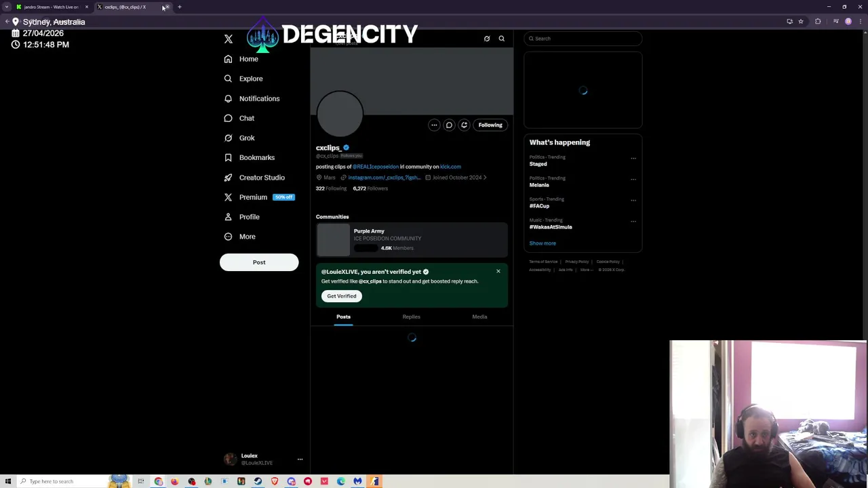Switch to the Replies tab

click(412, 317)
